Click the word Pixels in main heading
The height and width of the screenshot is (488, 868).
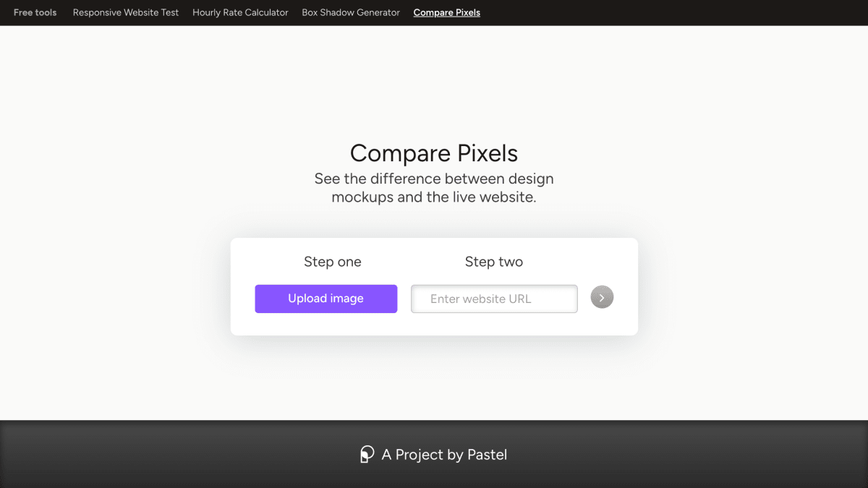pos(488,153)
